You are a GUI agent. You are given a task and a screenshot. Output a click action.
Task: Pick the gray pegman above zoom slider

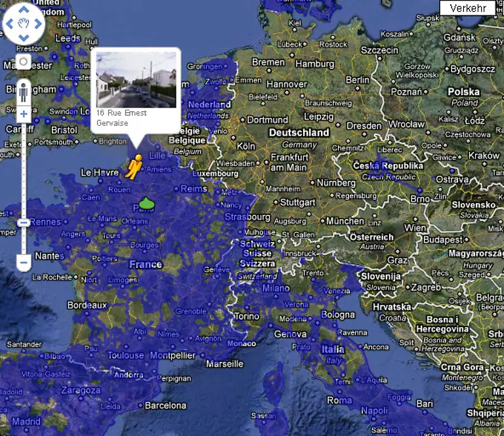(23, 92)
